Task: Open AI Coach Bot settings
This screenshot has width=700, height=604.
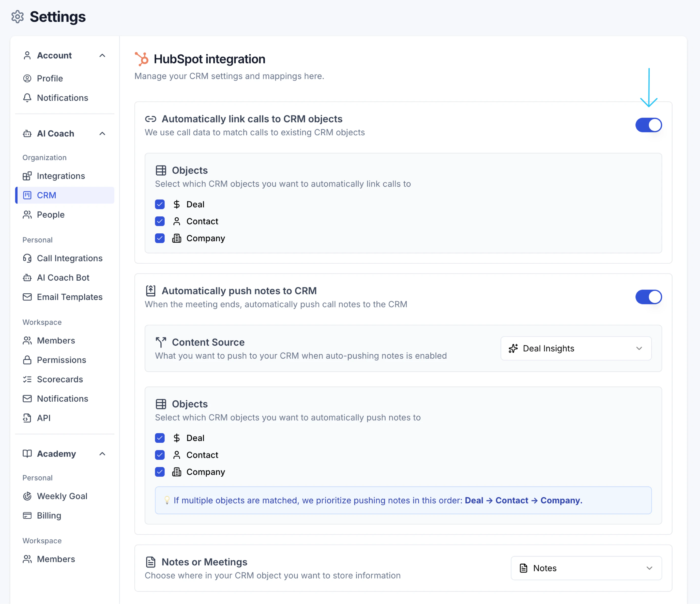Action: [65, 277]
